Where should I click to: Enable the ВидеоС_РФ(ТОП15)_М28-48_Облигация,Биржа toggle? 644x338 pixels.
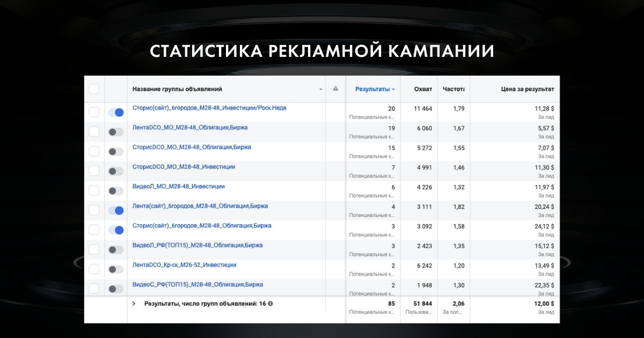click(116, 289)
